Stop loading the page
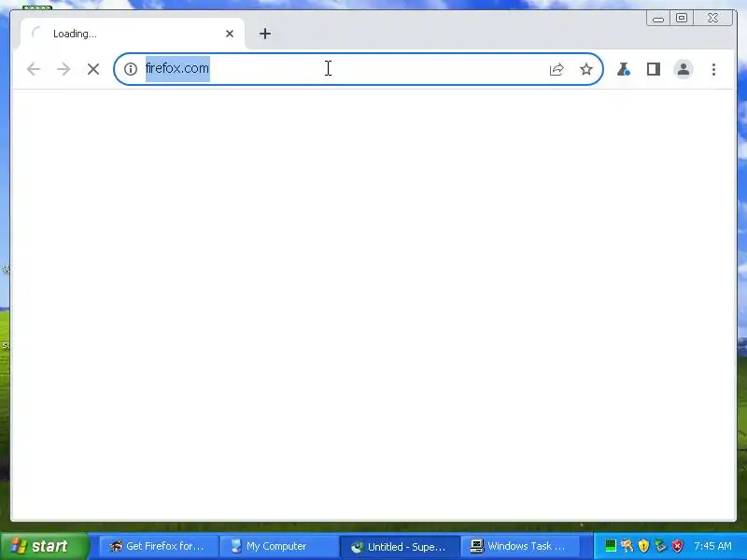 point(93,69)
